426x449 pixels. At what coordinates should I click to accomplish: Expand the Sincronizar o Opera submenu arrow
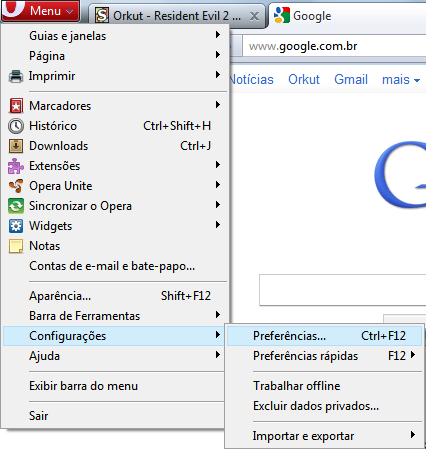[x=218, y=204]
